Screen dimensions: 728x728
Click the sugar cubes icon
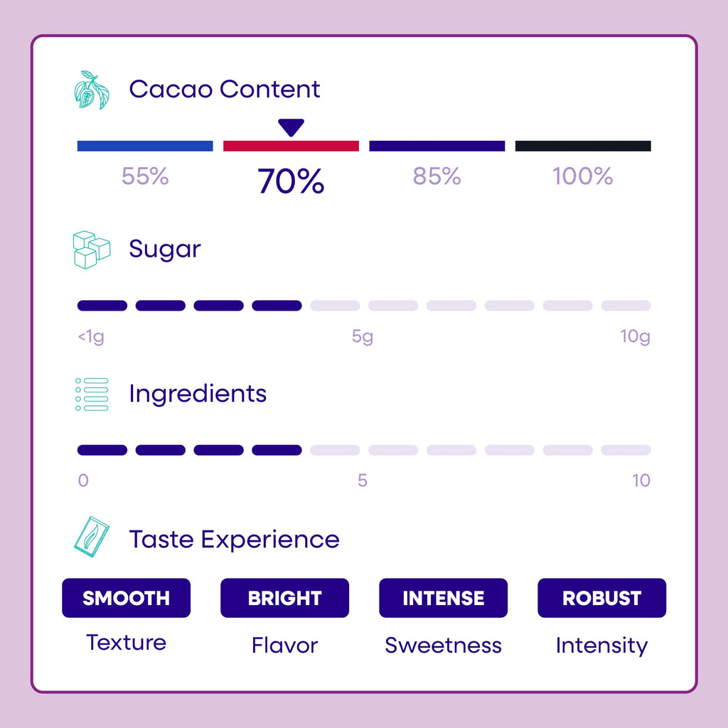point(92,250)
